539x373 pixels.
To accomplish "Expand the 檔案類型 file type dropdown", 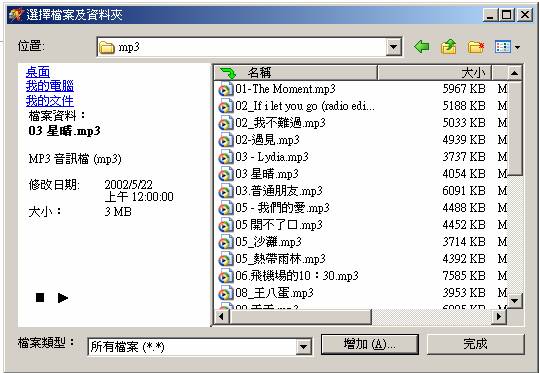I will [x=303, y=347].
